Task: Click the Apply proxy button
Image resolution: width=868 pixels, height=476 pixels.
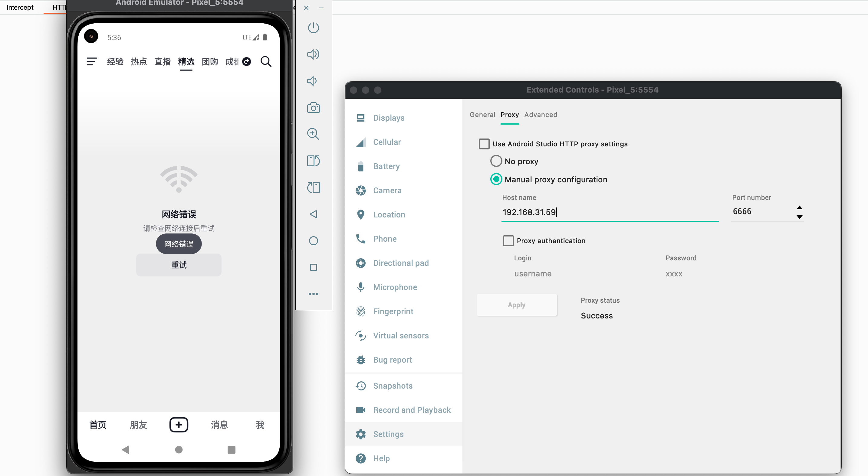Action: [517, 305]
